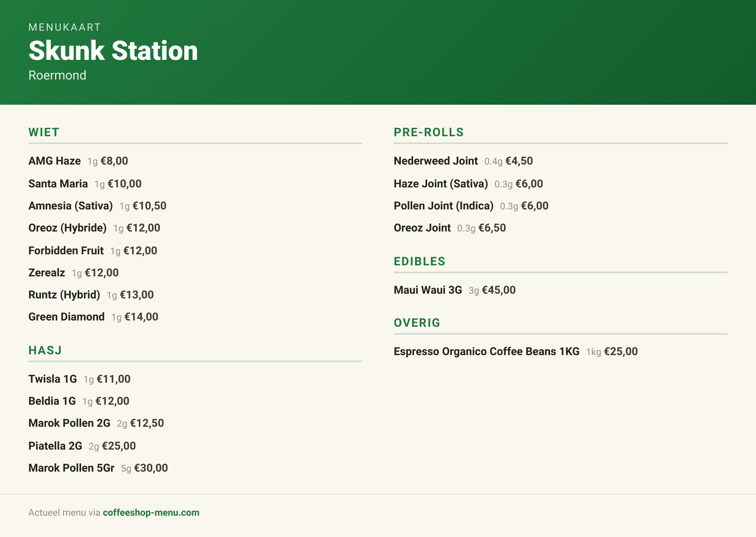The width and height of the screenshot is (756, 537).
Task: Click the EDIBLES section heading
Action: [419, 261]
